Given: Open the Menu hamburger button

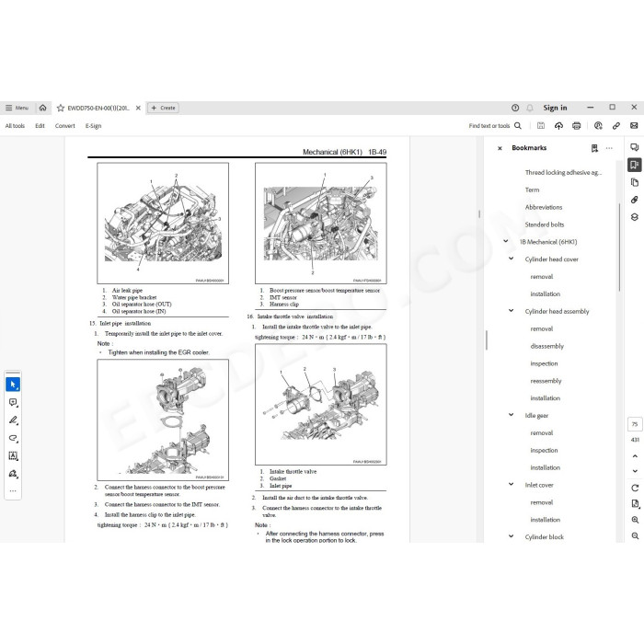Looking at the screenshot, I should pyautogui.click(x=17, y=108).
